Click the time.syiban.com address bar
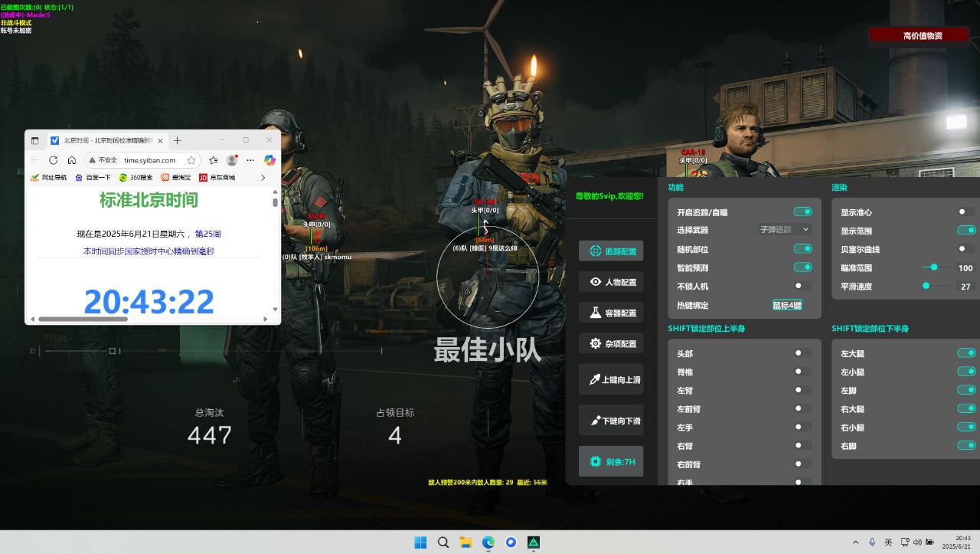 tap(150, 160)
